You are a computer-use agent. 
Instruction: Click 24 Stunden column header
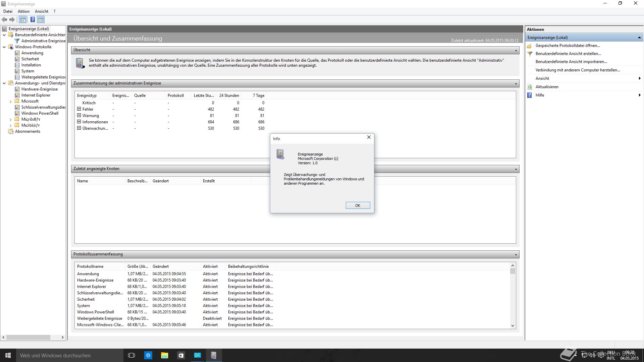[x=229, y=96]
